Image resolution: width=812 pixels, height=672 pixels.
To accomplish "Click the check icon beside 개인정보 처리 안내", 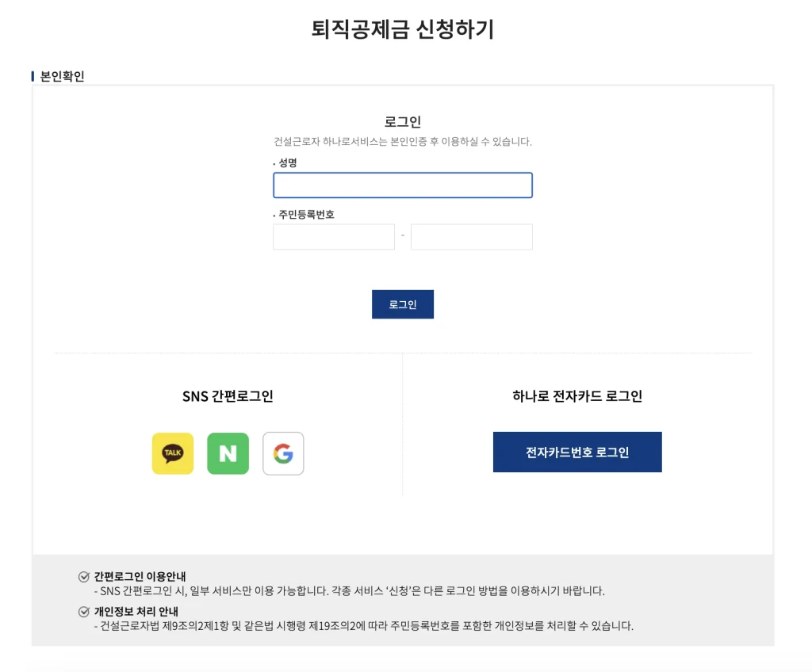I will click(x=84, y=612).
